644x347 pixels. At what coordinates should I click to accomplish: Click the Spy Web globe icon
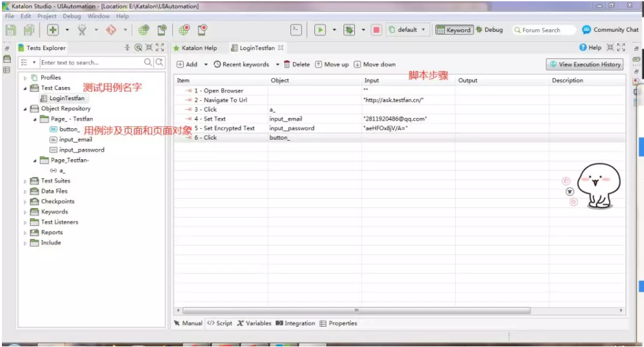[x=144, y=30]
